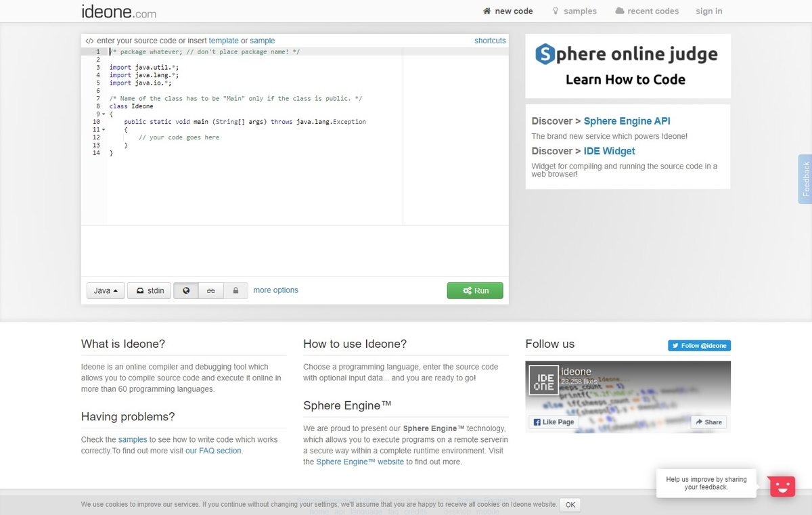The width and height of the screenshot is (812, 515).
Task: Click the 'import java.util.*;' line
Action: coord(143,68)
